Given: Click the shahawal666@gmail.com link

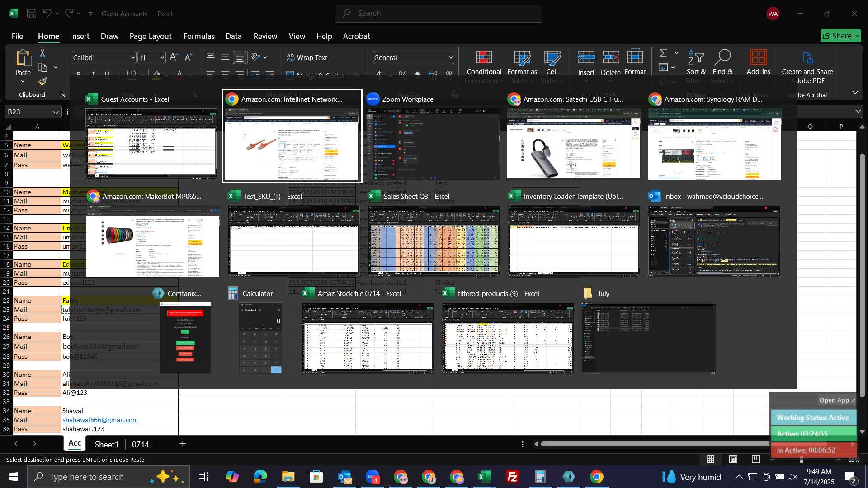Looking at the screenshot, I should pyautogui.click(x=100, y=420).
